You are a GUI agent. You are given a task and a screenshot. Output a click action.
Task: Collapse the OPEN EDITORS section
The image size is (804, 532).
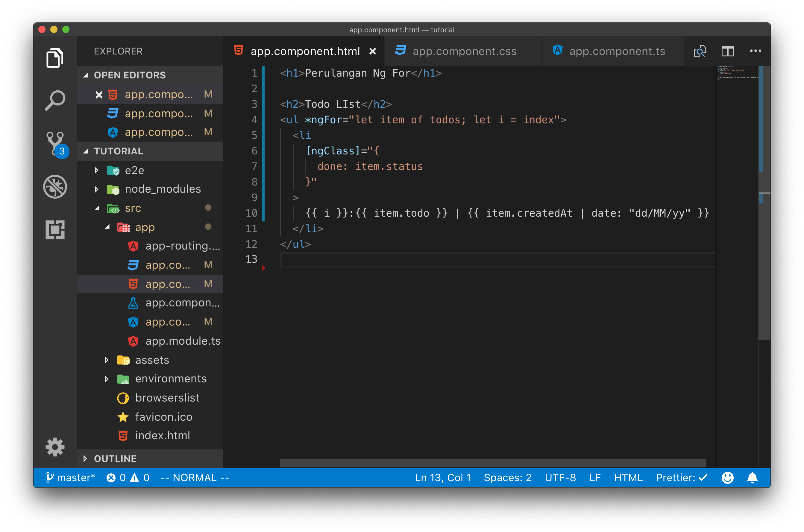150,75
